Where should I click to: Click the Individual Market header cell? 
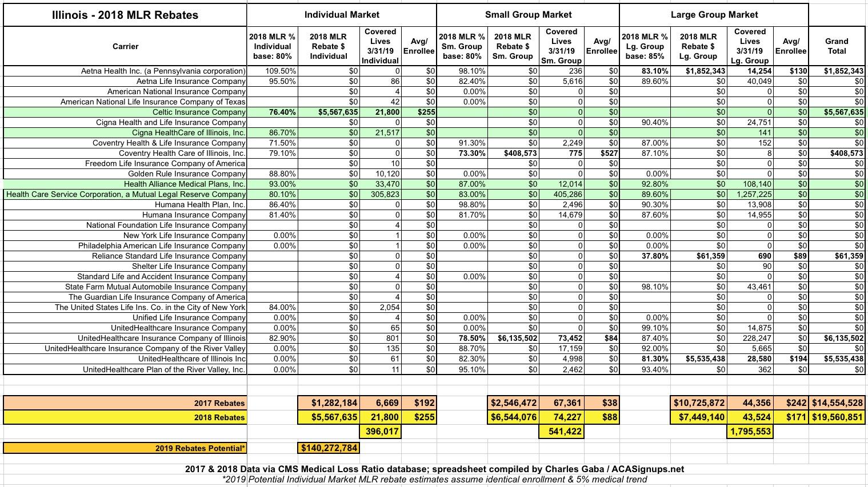(x=341, y=15)
